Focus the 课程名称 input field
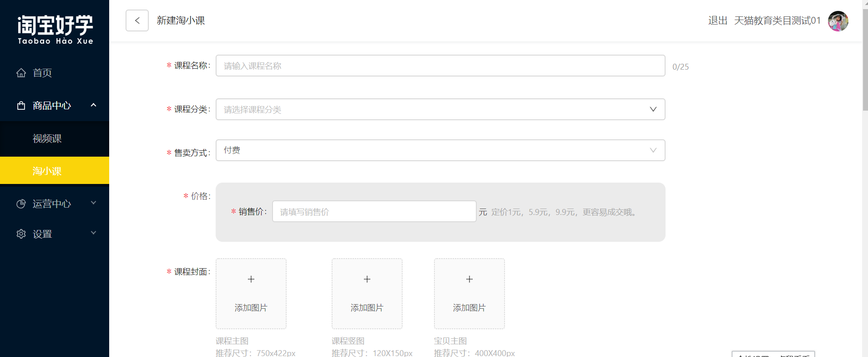This screenshot has height=357, width=868. (x=440, y=66)
